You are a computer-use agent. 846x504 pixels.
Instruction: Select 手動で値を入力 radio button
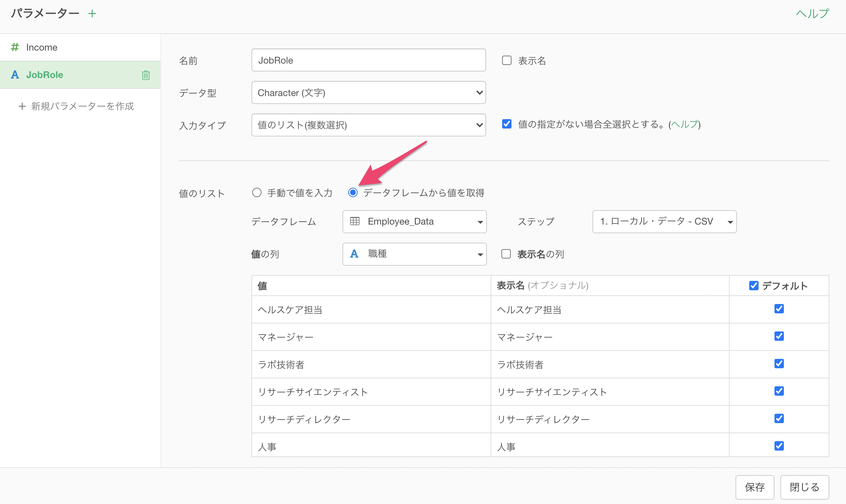(257, 192)
